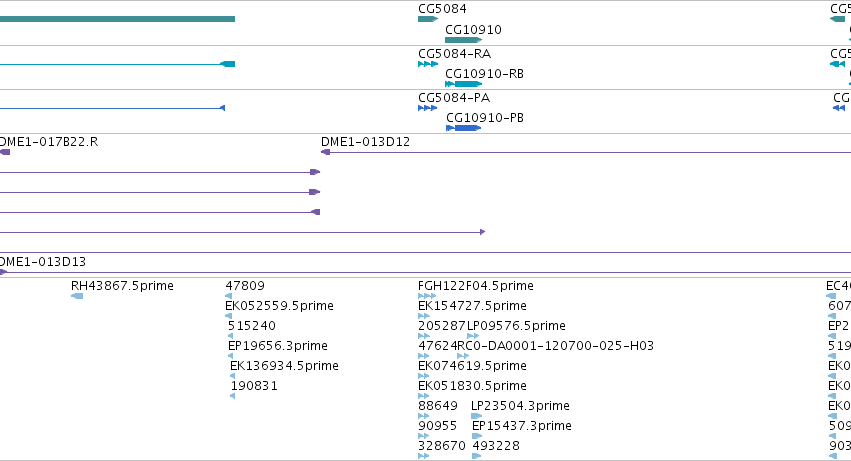Viewport: 851px width, 461px height.
Task: Select the CG5084-PA protein arrows
Action: [427, 108]
